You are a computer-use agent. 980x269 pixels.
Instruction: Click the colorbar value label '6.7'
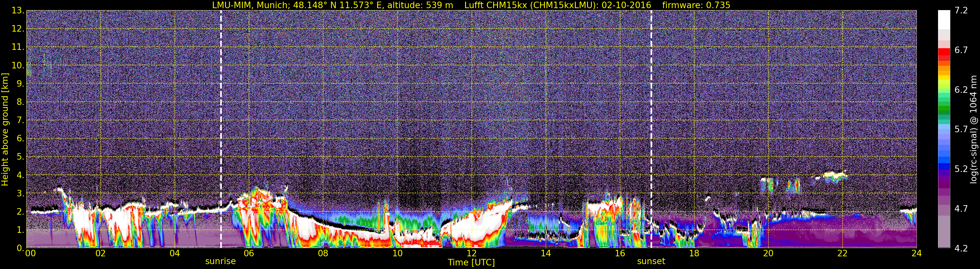(x=961, y=50)
